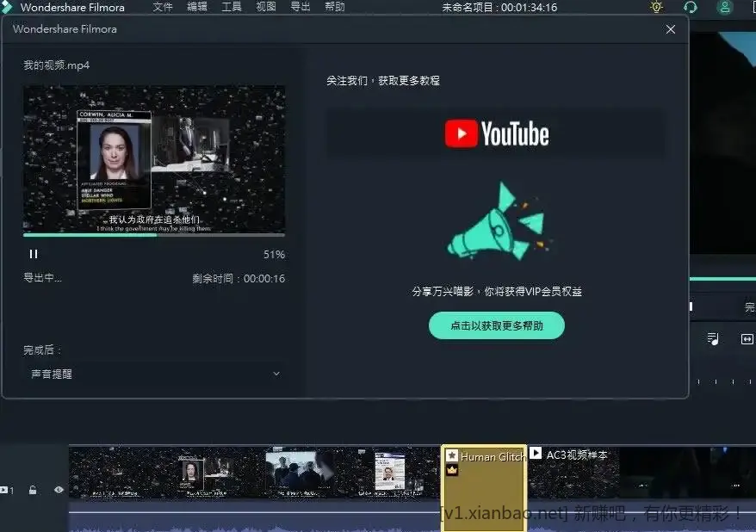
Task: Open the 工具 menu
Action: pyautogui.click(x=232, y=7)
